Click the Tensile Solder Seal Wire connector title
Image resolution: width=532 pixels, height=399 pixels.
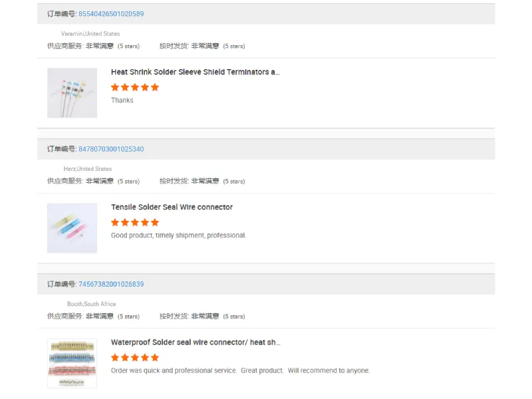click(172, 207)
